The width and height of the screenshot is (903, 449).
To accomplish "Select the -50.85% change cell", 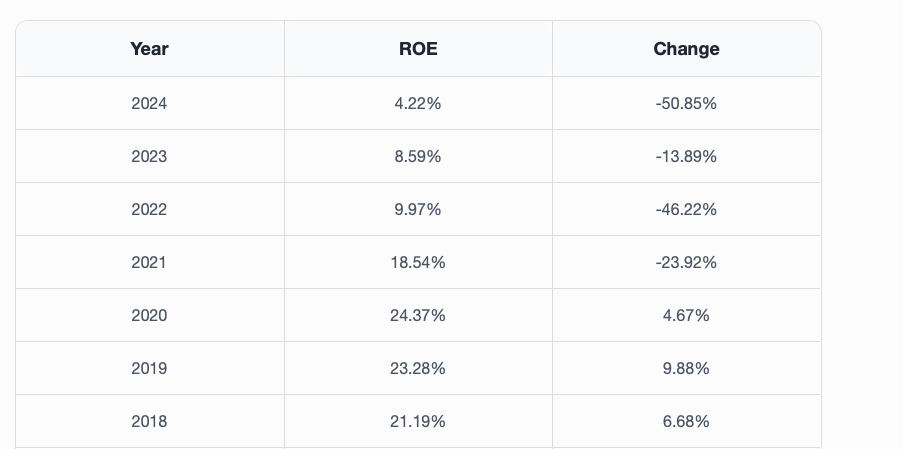I will (686, 103).
